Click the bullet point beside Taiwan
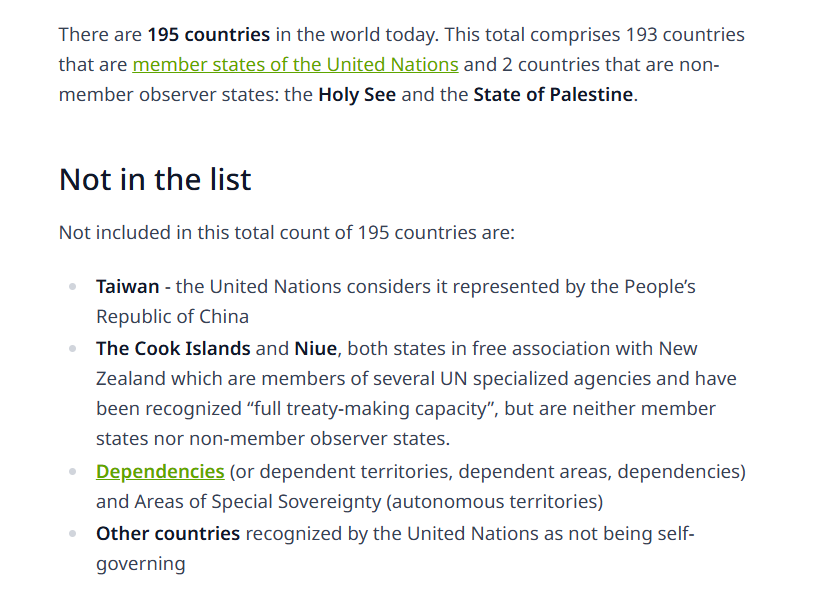This screenshot has height=599, width=818. point(73,286)
